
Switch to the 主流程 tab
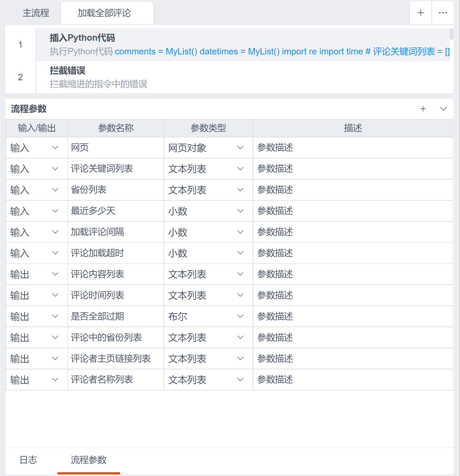[36, 13]
